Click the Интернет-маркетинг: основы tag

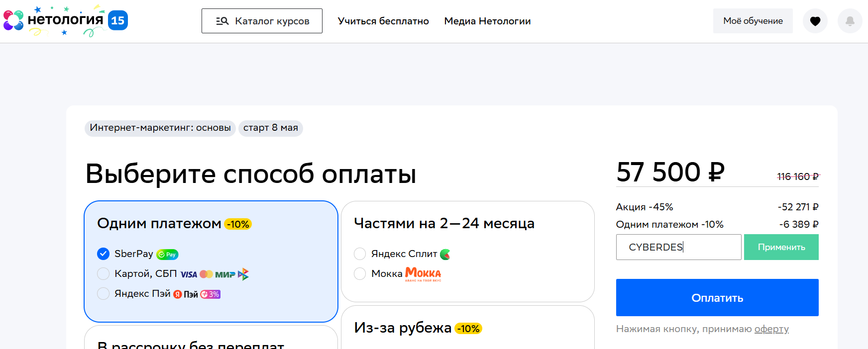[160, 128]
